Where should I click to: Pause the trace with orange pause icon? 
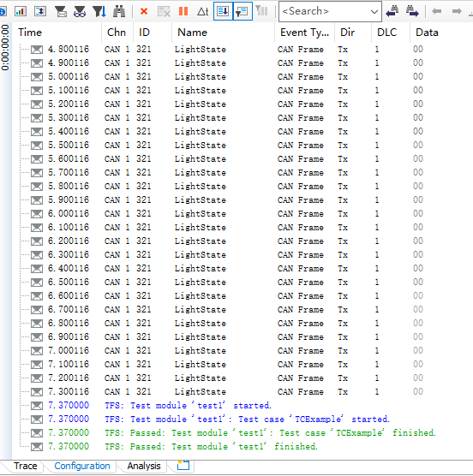(183, 11)
